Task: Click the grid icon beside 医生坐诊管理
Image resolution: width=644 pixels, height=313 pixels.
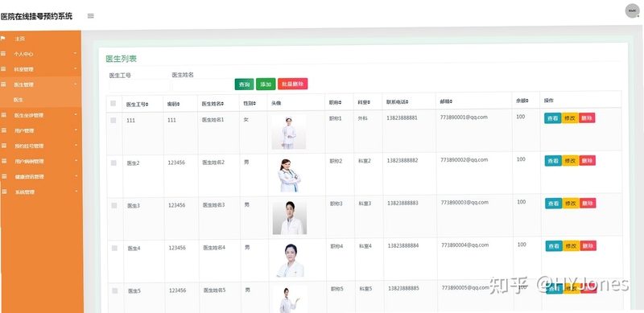Action: click(x=4, y=115)
